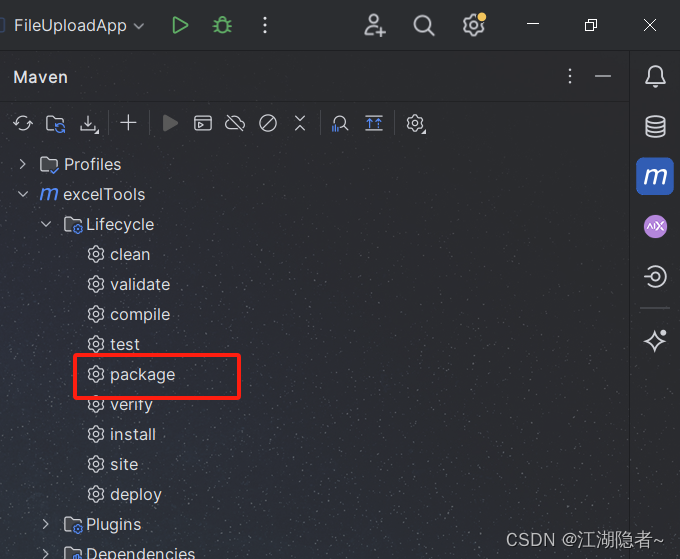Open Maven settings gear in toolbar
The height and width of the screenshot is (559, 680).
pos(416,124)
